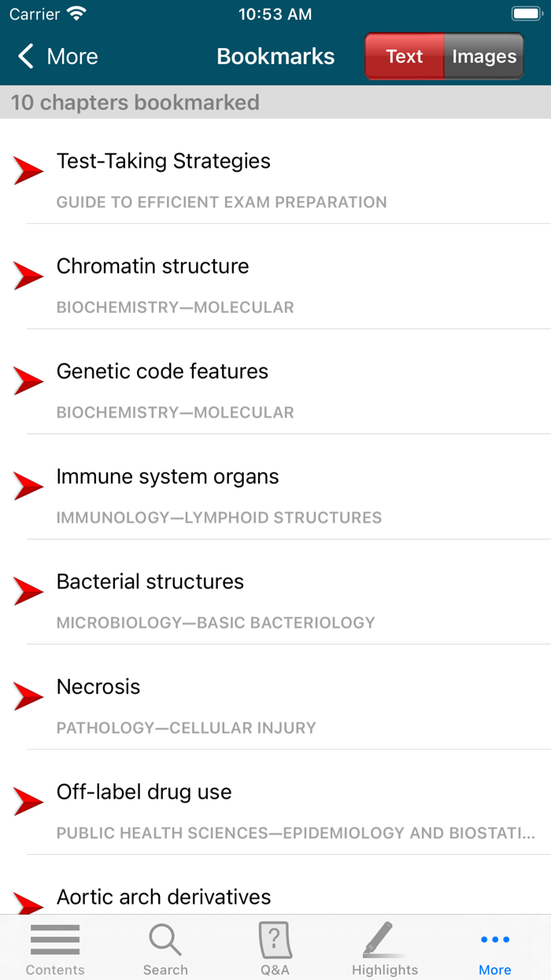Open the Off-label drug use chapter
This screenshot has height=980, width=551.
[143, 792]
